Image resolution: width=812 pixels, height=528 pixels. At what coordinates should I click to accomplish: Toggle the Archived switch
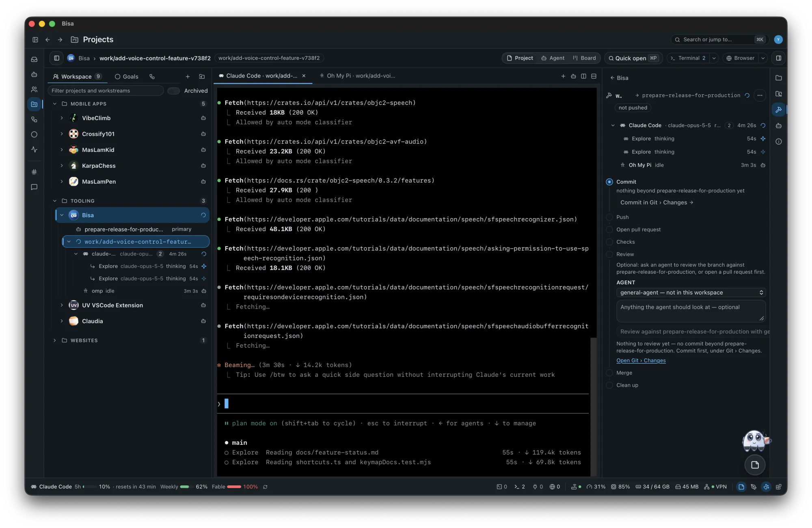pyautogui.click(x=174, y=91)
